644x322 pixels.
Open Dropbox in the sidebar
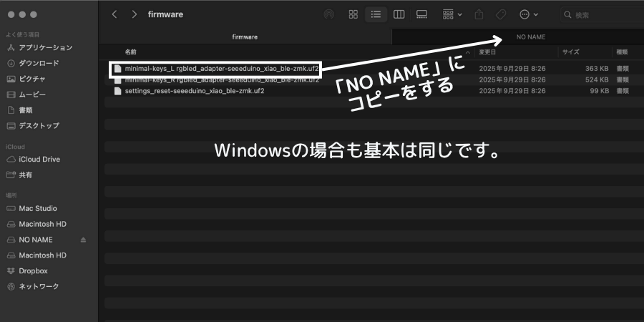click(33, 270)
